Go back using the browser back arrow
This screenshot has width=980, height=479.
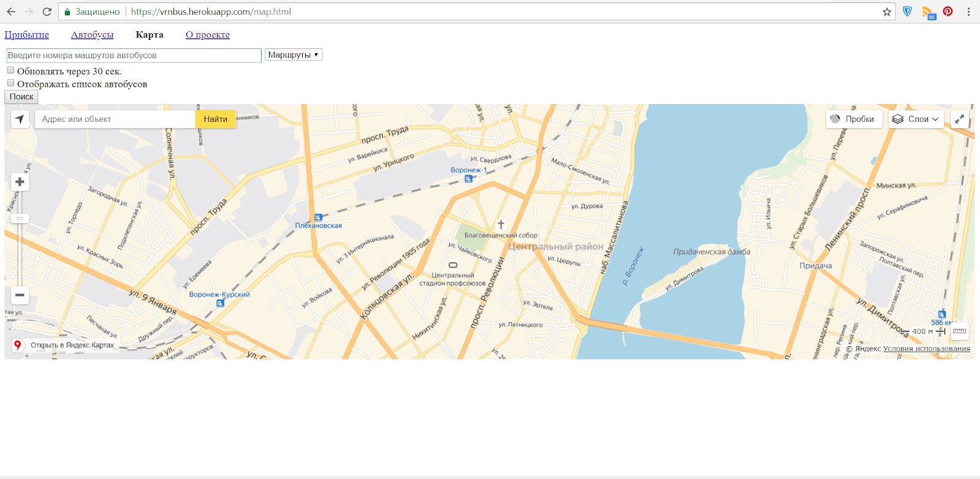(11, 12)
